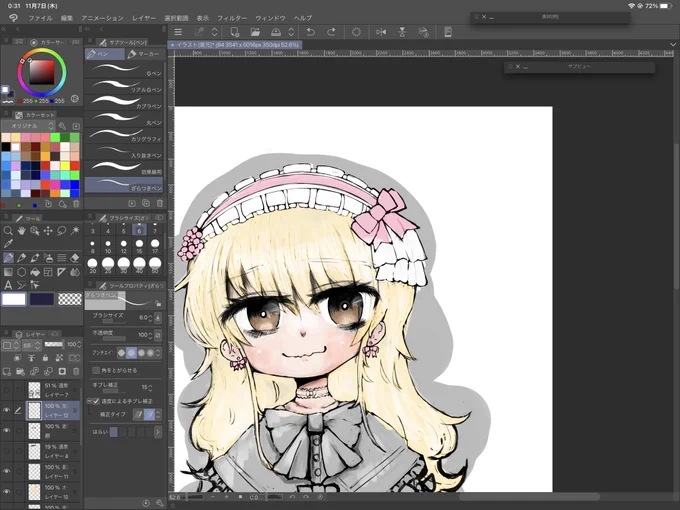Select the white main color swatch

click(14, 299)
